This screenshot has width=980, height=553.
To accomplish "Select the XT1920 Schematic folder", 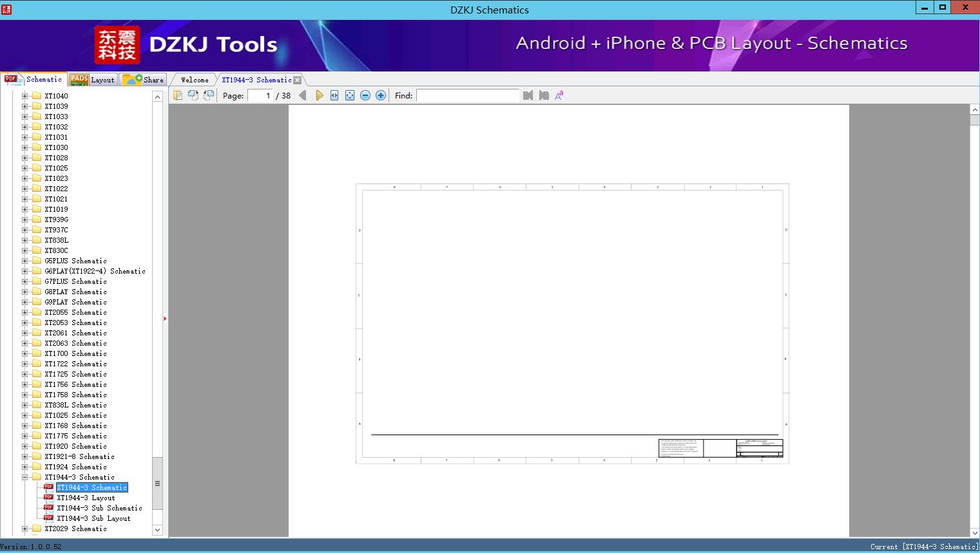I will click(75, 446).
